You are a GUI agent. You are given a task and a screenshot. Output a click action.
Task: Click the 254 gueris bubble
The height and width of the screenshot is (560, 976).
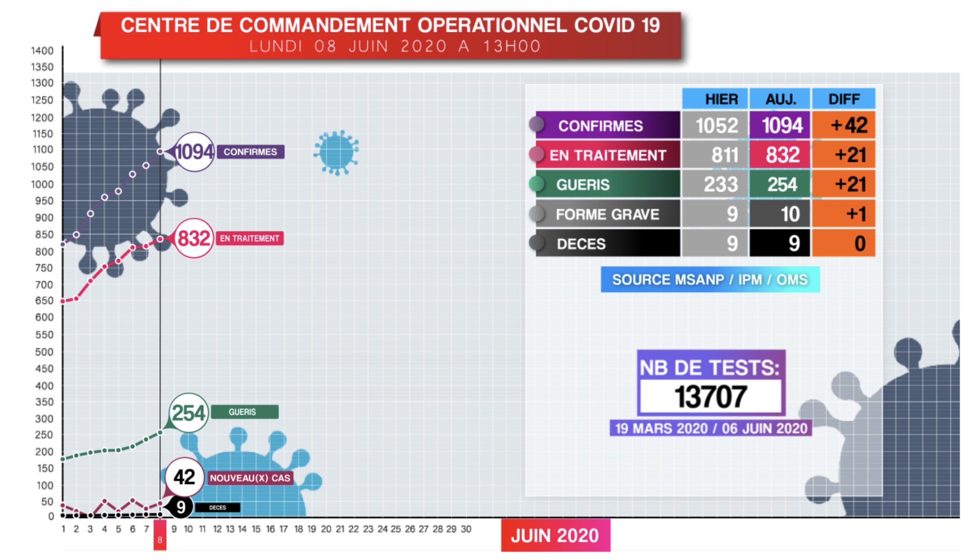(188, 413)
